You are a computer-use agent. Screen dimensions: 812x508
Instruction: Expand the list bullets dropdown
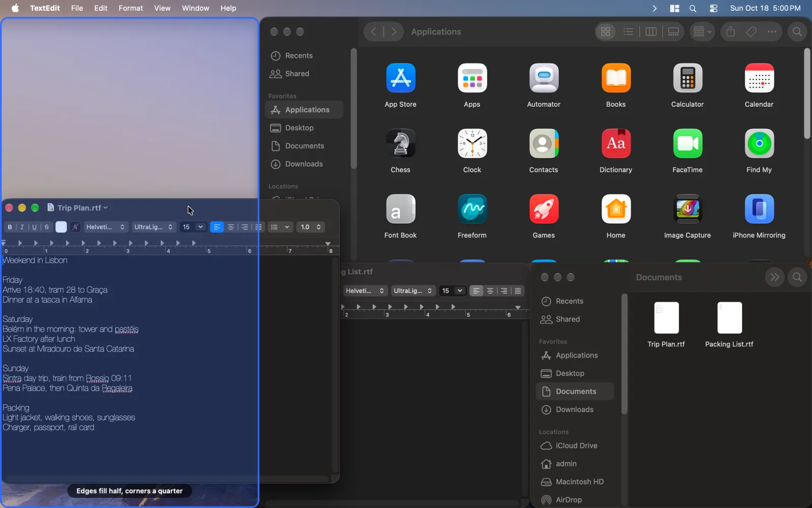click(x=280, y=227)
